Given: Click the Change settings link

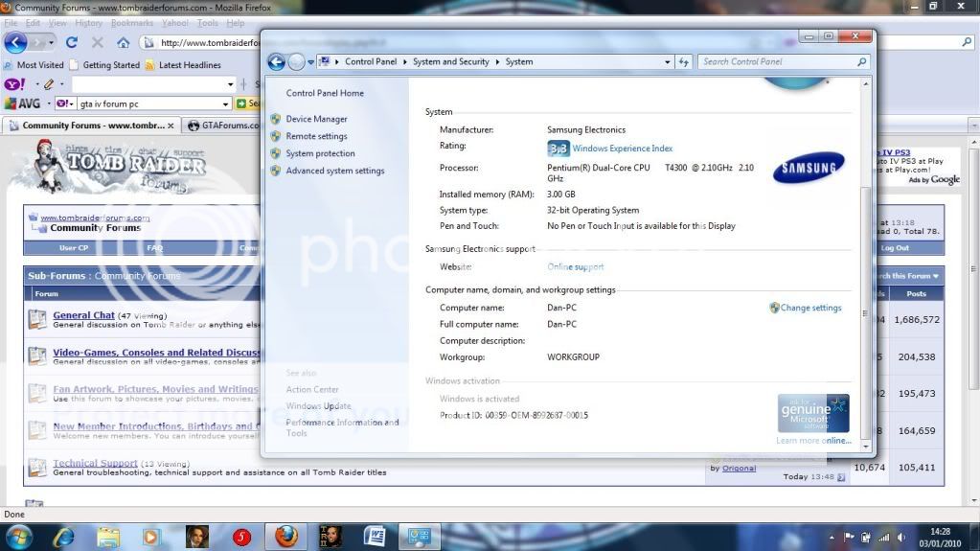Looking at the screenshot, I should pos(810,308).
